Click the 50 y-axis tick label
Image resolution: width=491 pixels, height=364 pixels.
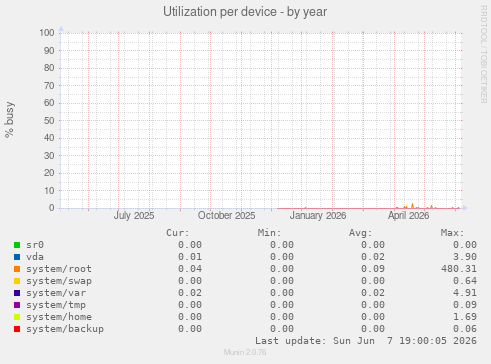pos(49,121)
